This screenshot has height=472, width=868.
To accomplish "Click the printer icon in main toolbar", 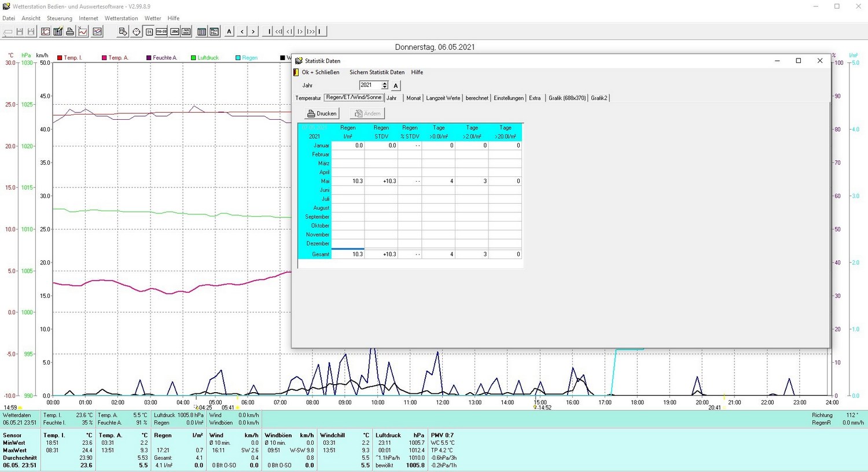I will click(x=70, y=32).
